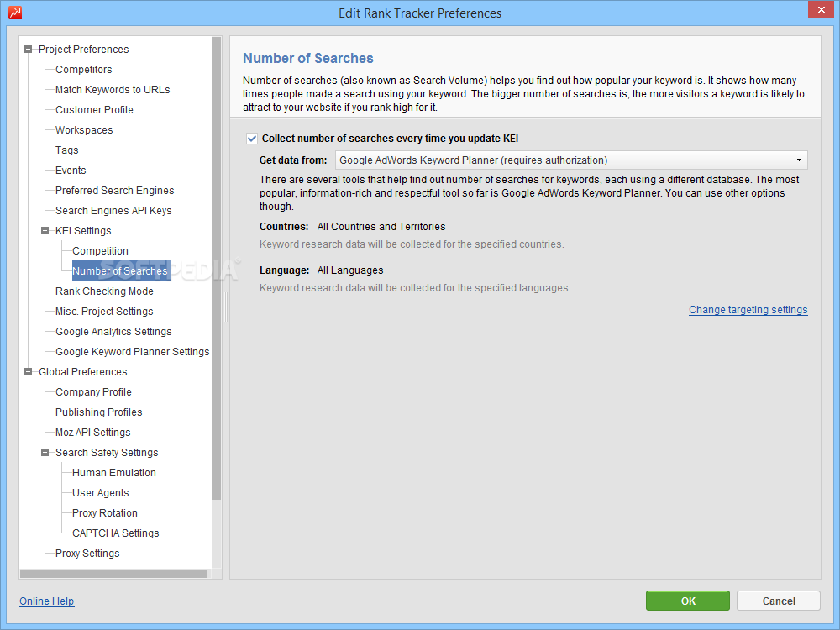Select Google Keyword Planner Settings
The height and width of the screenshot is (630, 840).
point(133,352)
